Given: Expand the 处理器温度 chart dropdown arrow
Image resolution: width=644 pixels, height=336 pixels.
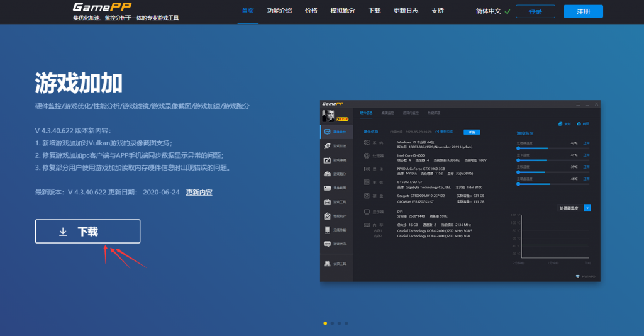Looking at the screenshot, I should click(x=587, y=208).
